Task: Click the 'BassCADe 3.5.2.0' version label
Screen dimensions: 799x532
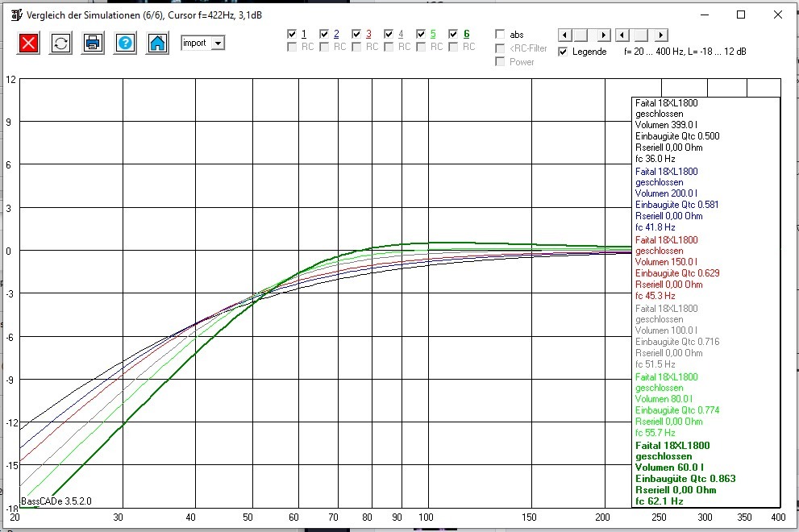Action: click(56, 501)
